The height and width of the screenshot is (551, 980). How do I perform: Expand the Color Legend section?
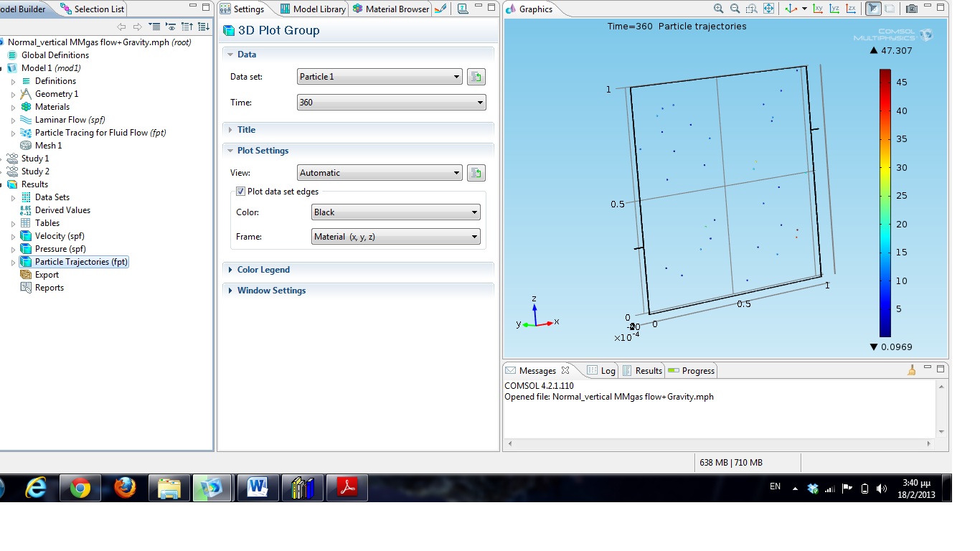(263, 270)
